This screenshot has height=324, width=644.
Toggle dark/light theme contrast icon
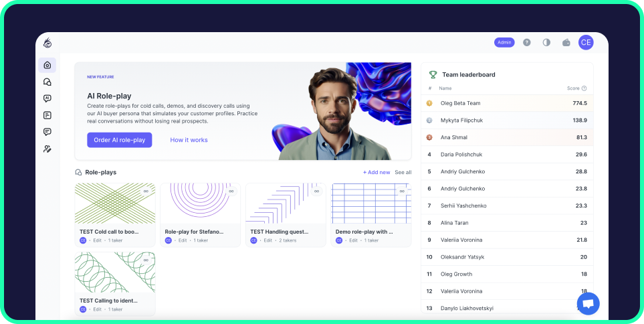[x=546, y=42]
